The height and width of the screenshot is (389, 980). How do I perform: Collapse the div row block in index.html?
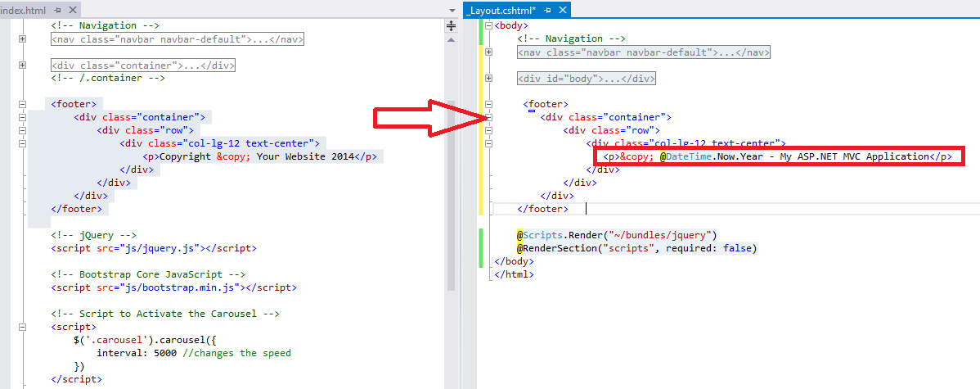[23, 130]
